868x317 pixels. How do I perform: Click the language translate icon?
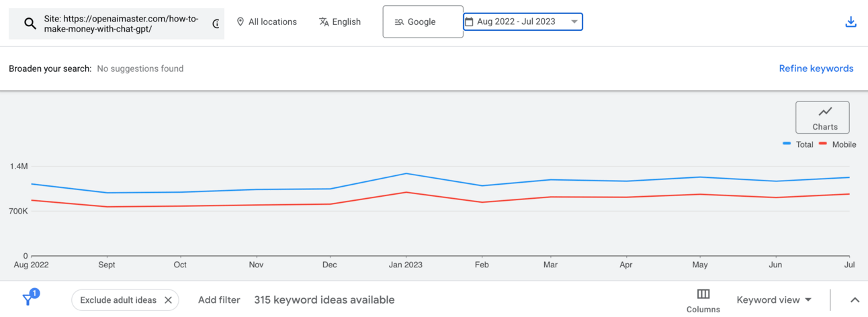[324, 22]
